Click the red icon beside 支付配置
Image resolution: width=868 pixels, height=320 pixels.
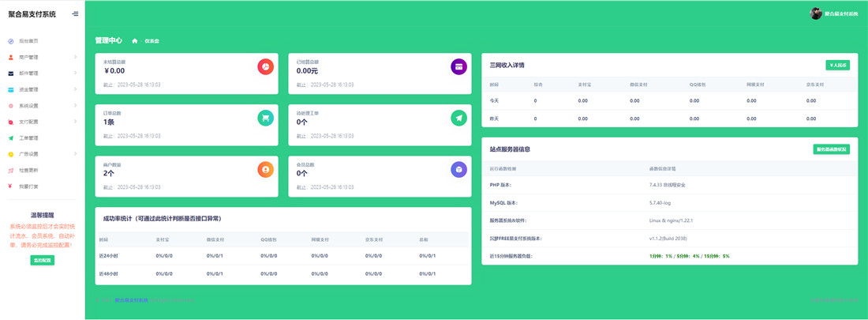(10, 122)
